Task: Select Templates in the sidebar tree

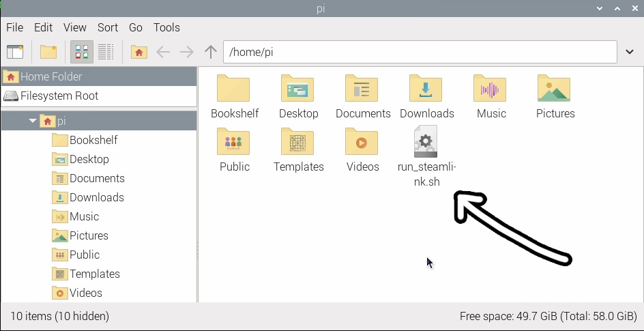Action: click(94, 274)
